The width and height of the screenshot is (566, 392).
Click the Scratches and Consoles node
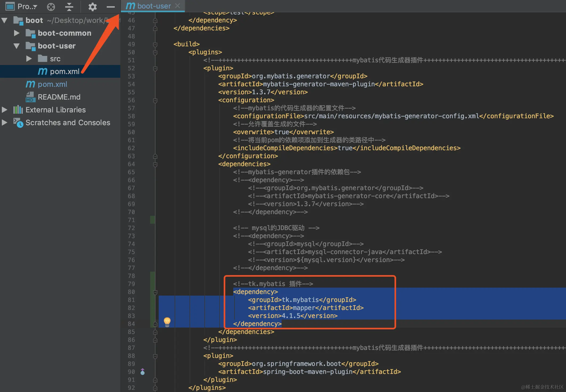pyautogui.click(x=68, y=123)
